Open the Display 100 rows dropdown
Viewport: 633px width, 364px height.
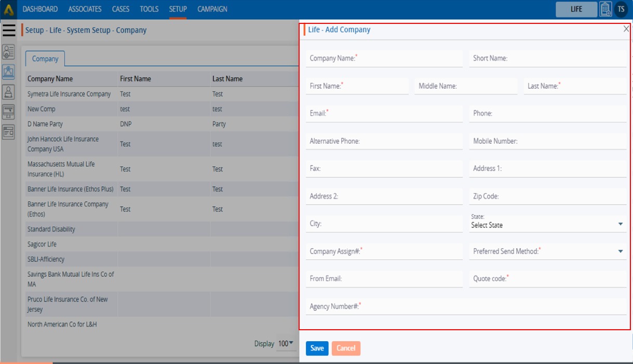pos(286,344)
